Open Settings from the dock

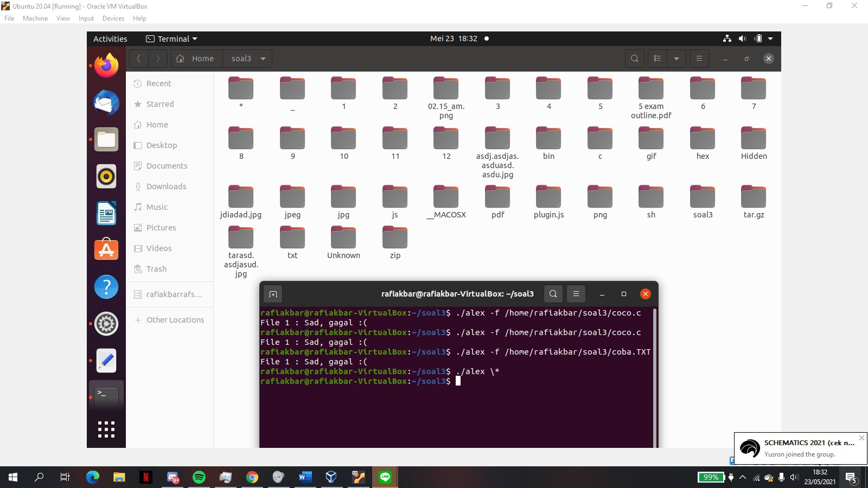tap(106, 324)
